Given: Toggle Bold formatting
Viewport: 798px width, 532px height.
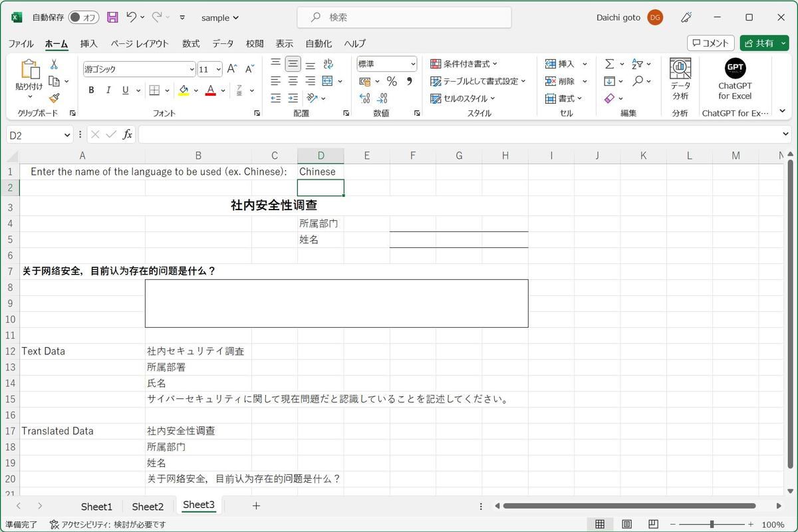Looking at the screenshot, I should click(x=91, y=90).
